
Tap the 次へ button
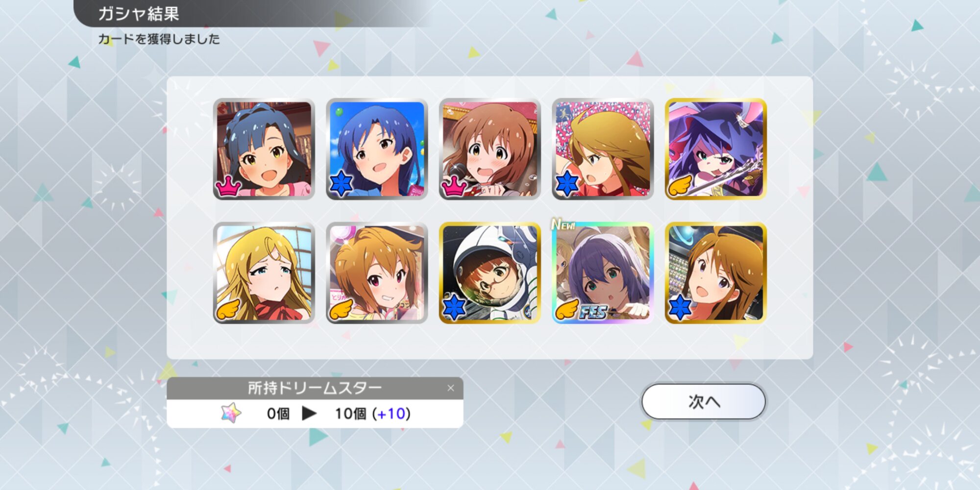(x=704, y=402)
